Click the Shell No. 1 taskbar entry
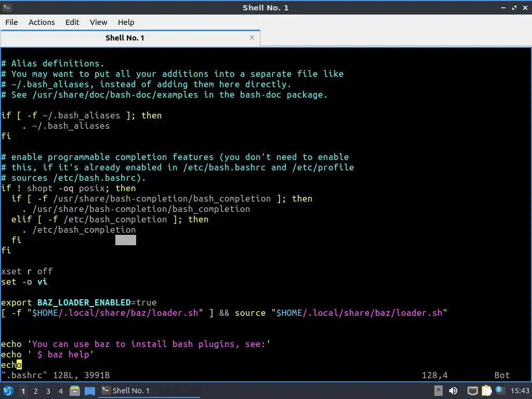This screenshot has height=399, width=532. (149, 391)
